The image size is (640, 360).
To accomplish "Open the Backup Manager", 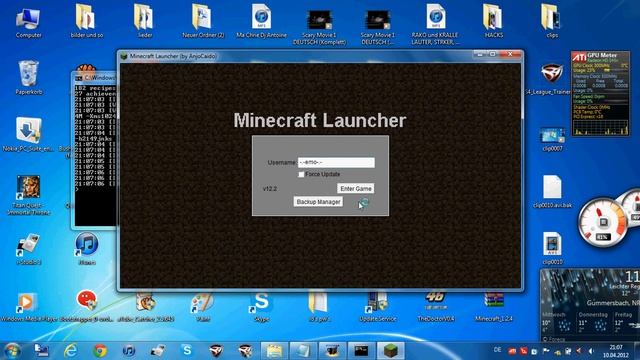I will [318, 202].
